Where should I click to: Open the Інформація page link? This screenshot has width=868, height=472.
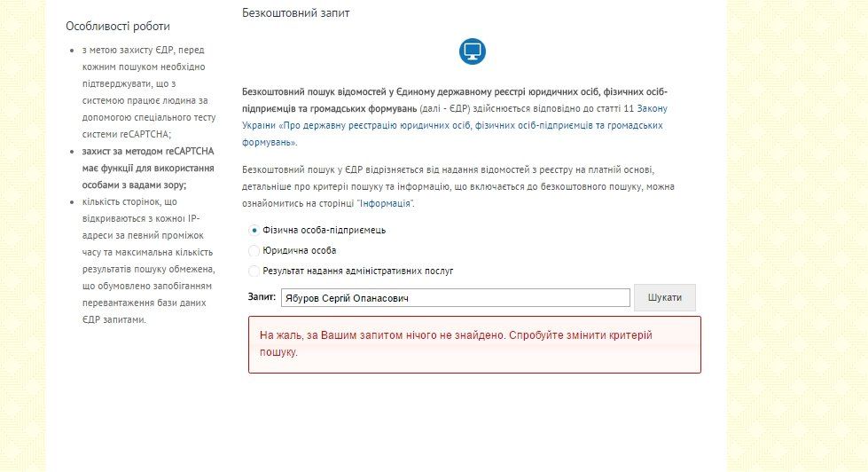pos(385,203)
